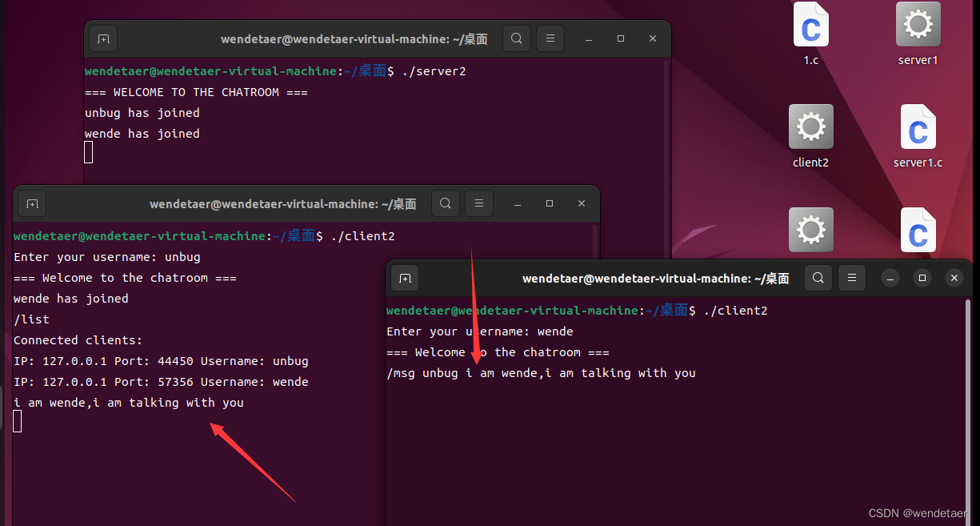Screen dimensions: 980x526
Task: Click "=== WELCOME TO THE CHATROOM ===" server line
Action: click(196, 92)
